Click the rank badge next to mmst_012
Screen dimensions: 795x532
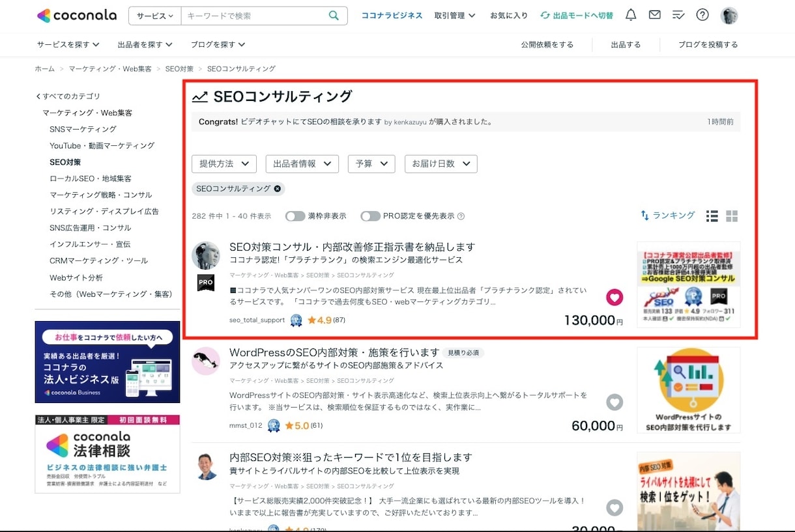tap(274, 426)
